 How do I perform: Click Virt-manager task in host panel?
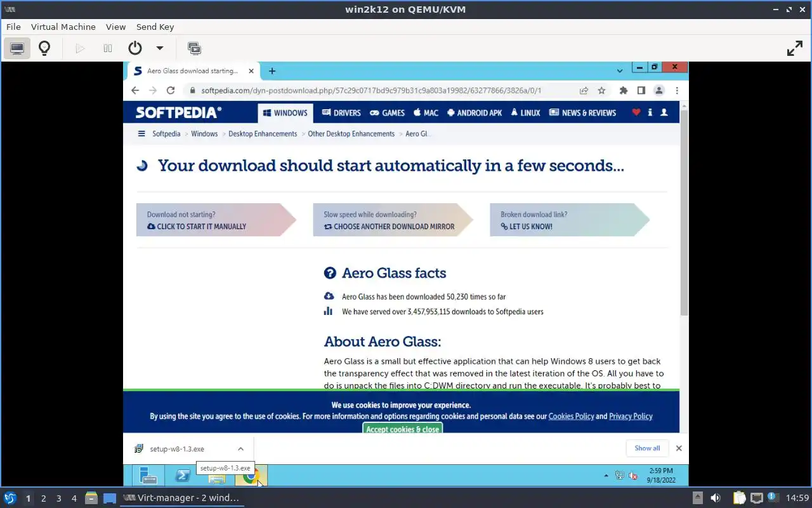tap(181, 498)
